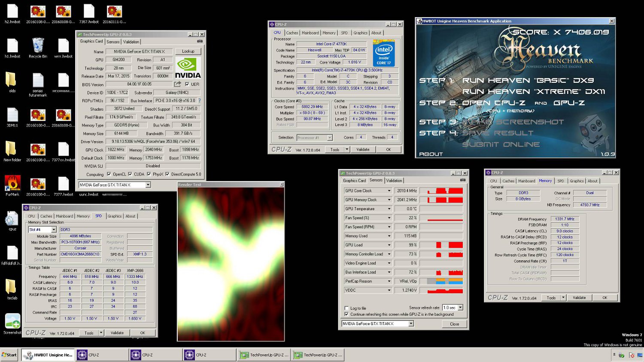Select the 'New folder' desktop folder
The image size is (644, 362).
point(12,151)
